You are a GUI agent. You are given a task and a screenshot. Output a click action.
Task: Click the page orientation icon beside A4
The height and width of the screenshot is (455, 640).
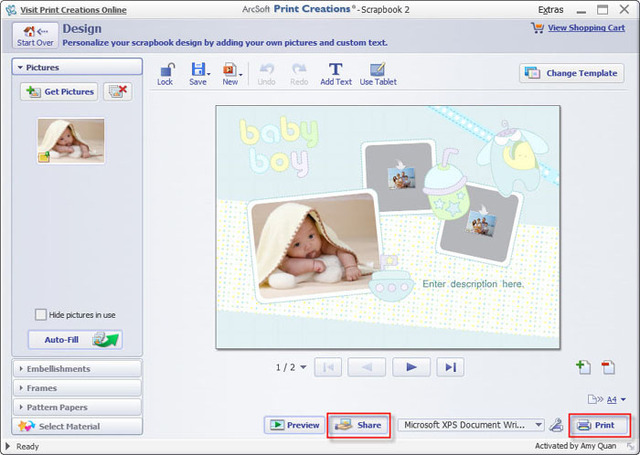pyautogui.click(x=595, y=399)
